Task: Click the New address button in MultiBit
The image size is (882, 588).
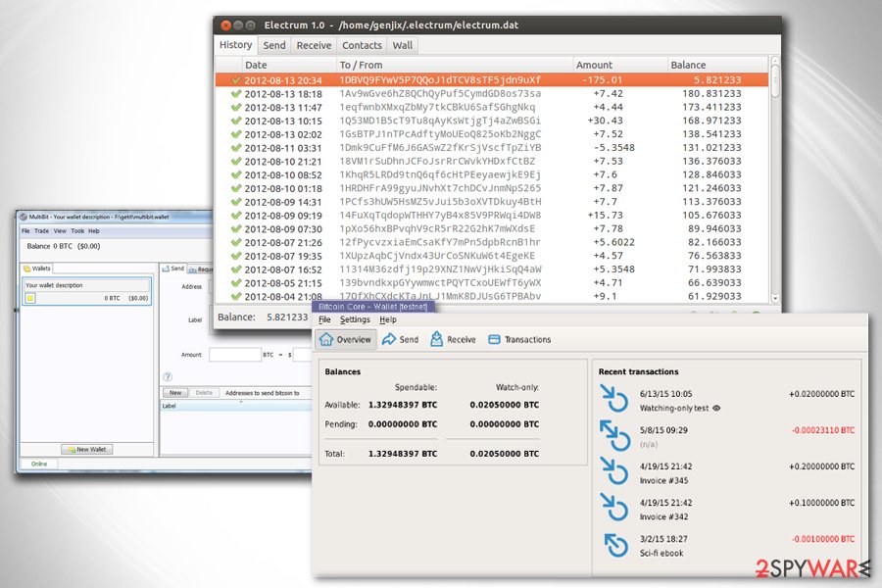Action: coord(175,393)
